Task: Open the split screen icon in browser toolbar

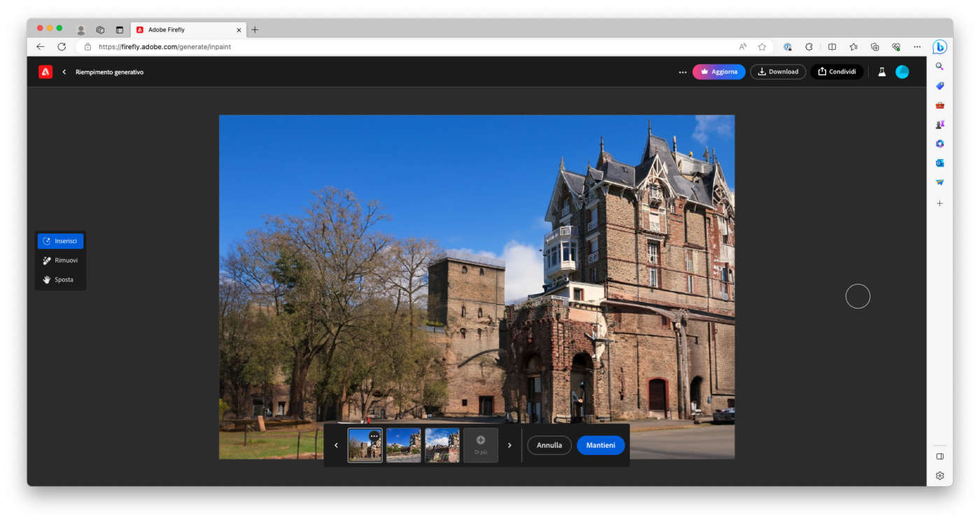Action: (832, 47)
